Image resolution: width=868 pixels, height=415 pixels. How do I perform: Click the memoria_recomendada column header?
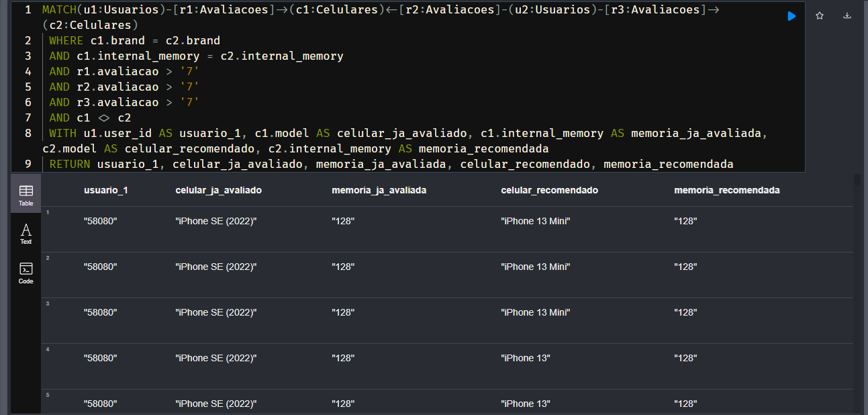tap(727, 190)
